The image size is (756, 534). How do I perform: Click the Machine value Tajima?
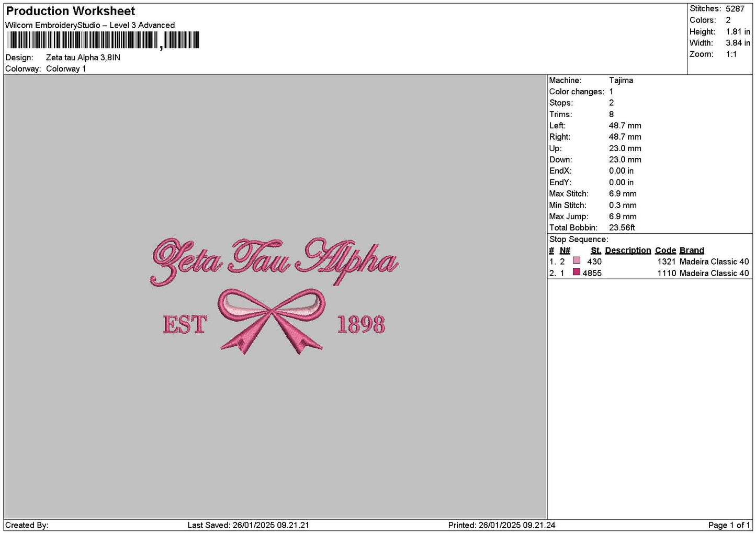click(x=621, y=81)
